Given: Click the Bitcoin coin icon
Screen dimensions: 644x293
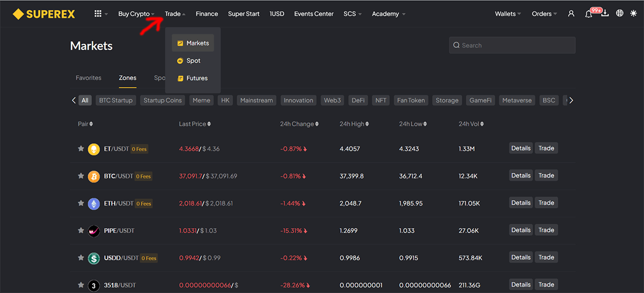Looking at the screenshot, I should [x=94, y=176].
